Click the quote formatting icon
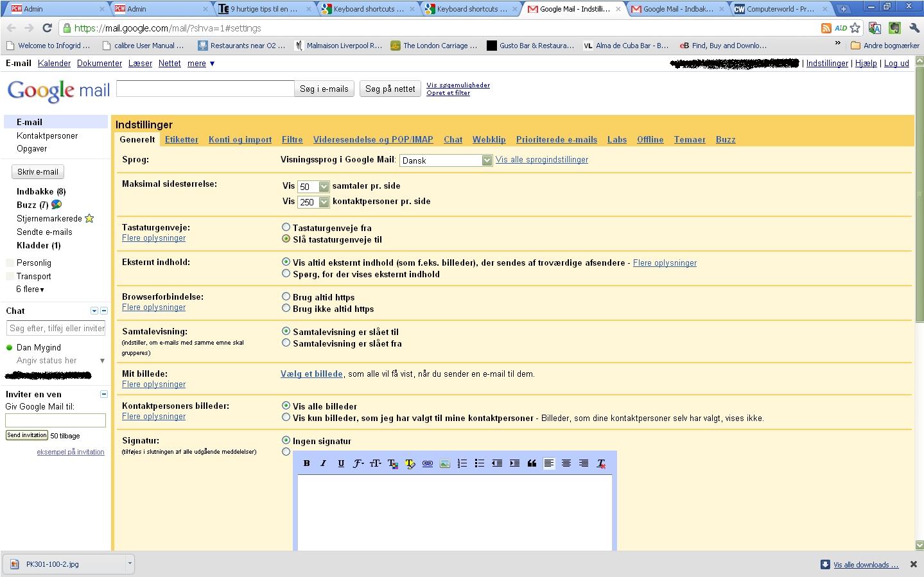Screen dimensions: 924x577 (x=532, y=463)
